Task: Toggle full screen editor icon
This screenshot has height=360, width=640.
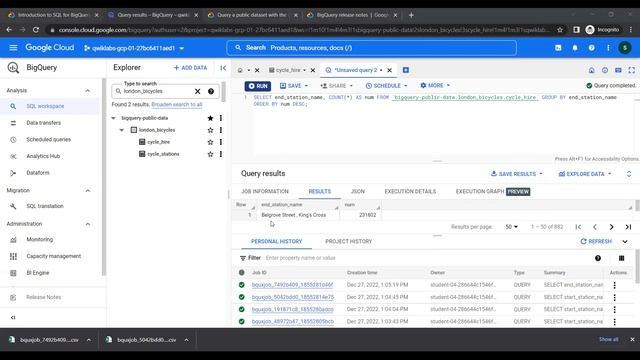Action: 631,70
